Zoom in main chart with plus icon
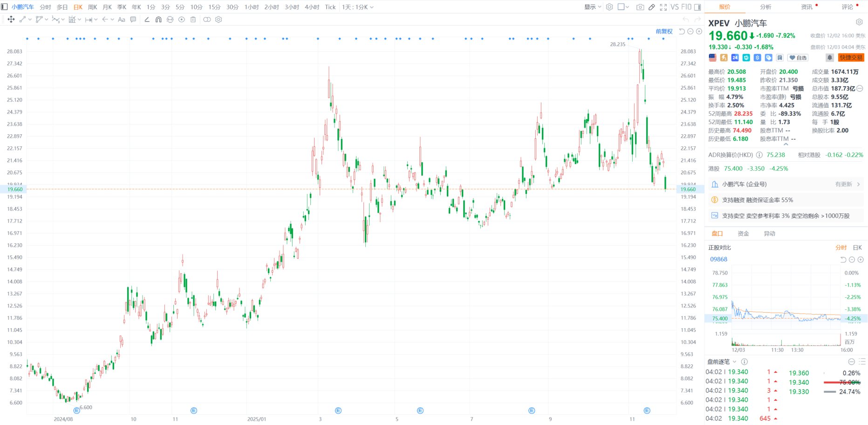The width and height of the screenshot is (868, 425). click(x=699, y=31)
